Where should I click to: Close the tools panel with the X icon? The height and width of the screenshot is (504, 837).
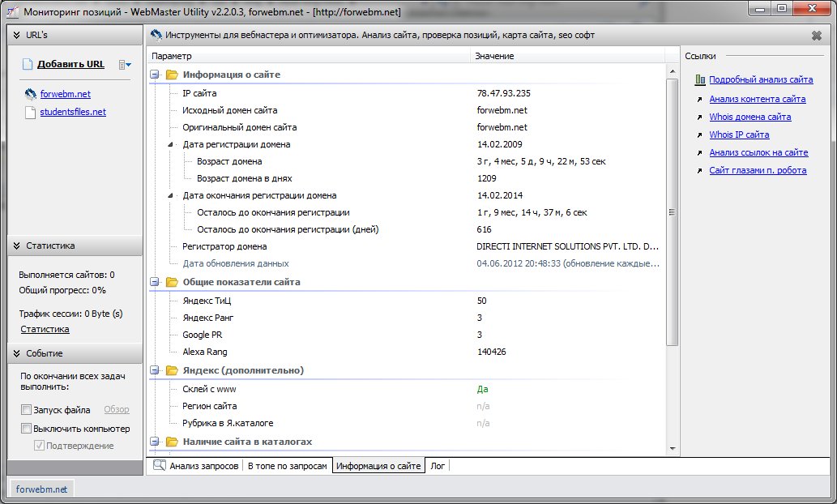coord(816,36)
